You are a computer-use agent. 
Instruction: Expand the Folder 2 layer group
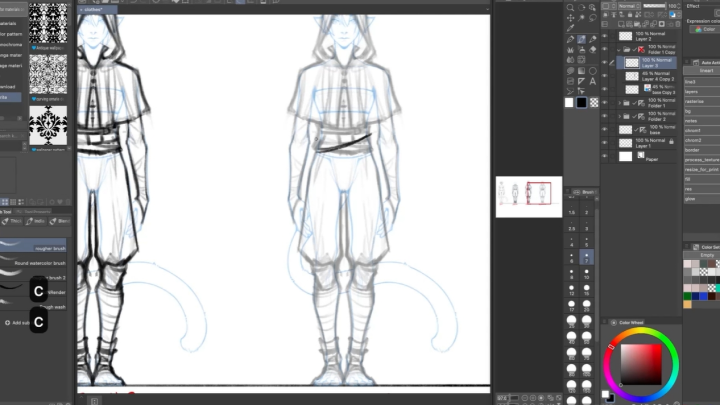tap(619, 116)
